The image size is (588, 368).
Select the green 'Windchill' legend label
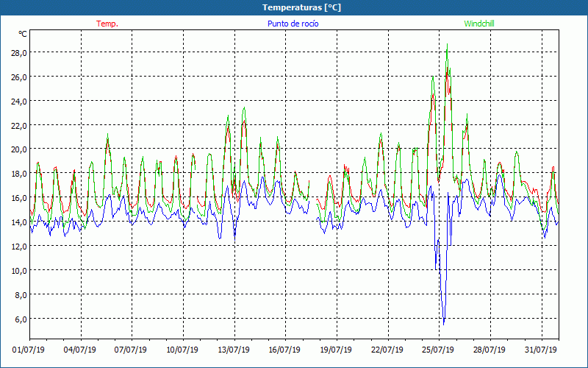(x=479, y=24)
